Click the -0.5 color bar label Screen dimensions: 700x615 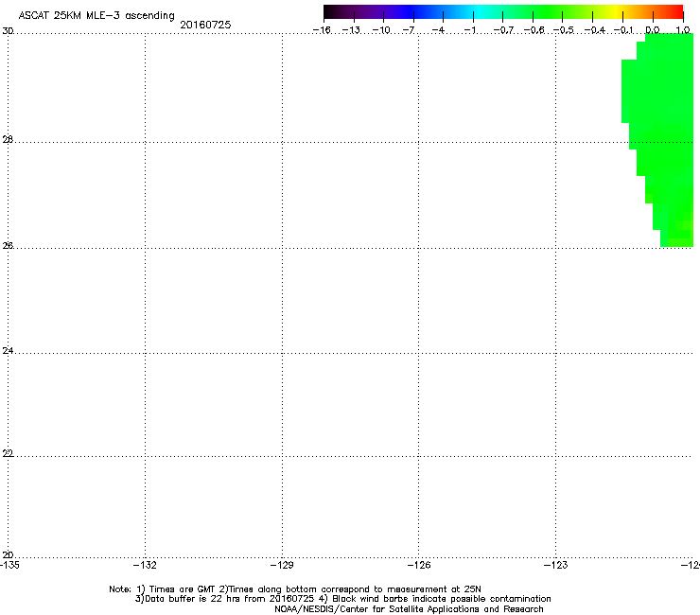(564, 30)
